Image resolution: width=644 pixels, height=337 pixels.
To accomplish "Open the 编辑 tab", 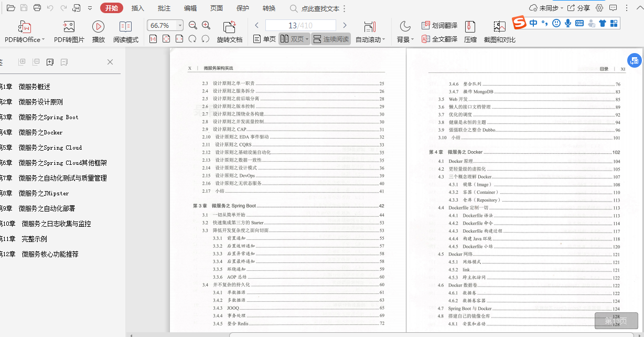I will 190,8.
